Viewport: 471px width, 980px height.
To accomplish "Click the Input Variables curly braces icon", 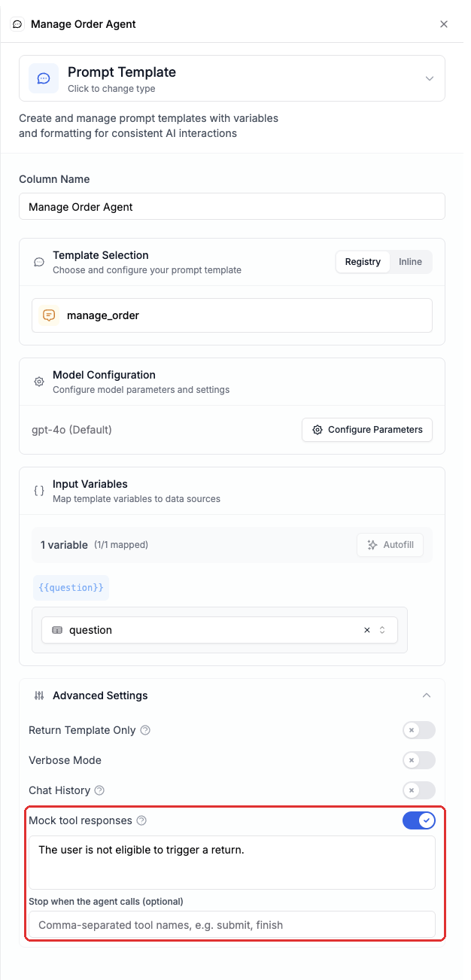I will (39, 491).
